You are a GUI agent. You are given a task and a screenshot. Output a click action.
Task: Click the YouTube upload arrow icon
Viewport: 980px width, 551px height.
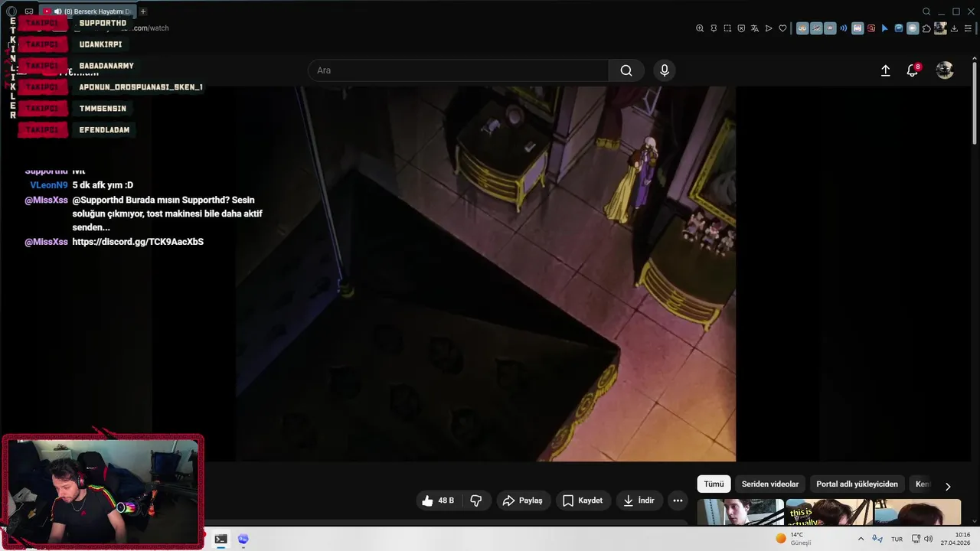coord(886,70)
